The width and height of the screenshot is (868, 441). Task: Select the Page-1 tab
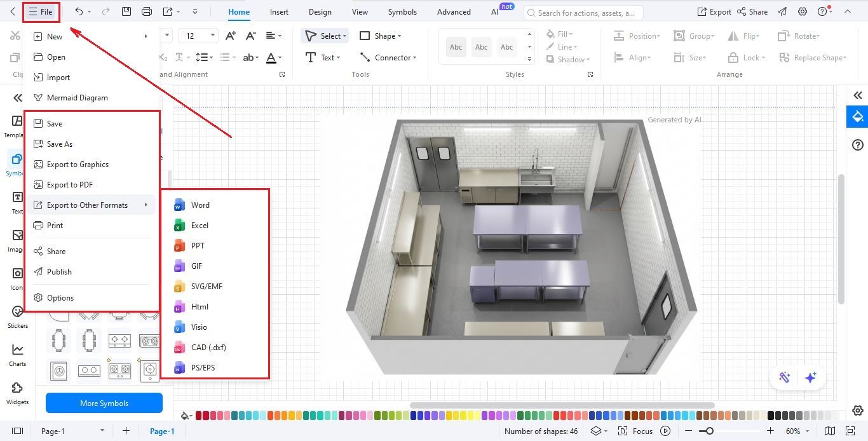click(162, 431)
